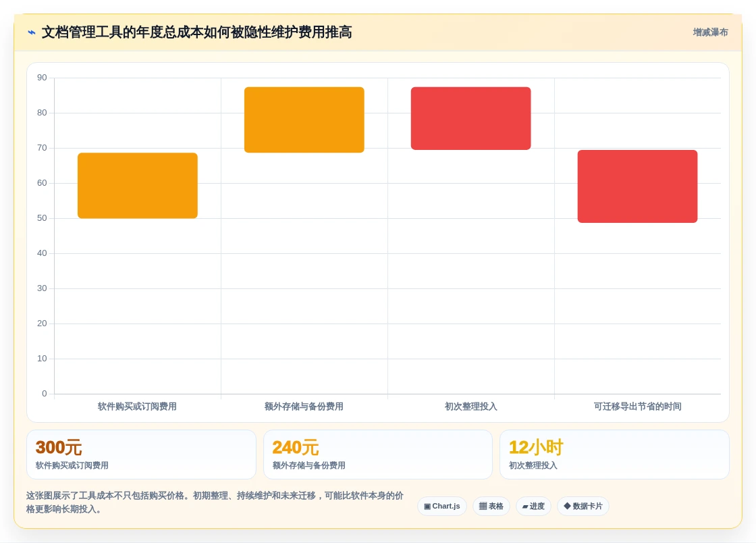Select the orange bar for 额外存储与备份费用
Image resolution: width=756 pixels, height=543 pixels.
[304, 120]
